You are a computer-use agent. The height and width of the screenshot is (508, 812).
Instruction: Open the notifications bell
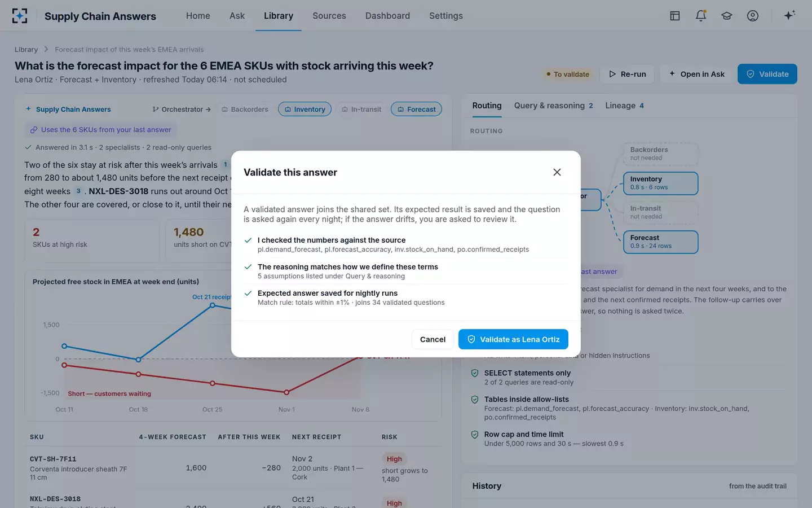tap(701, 16)
